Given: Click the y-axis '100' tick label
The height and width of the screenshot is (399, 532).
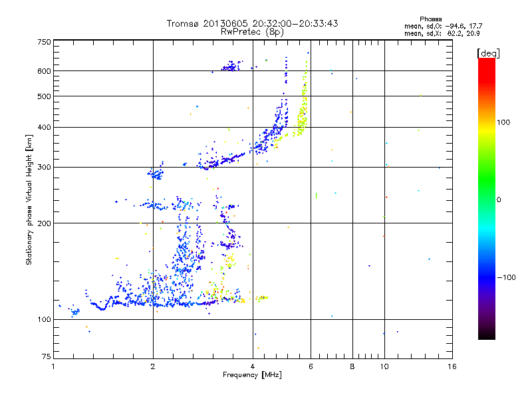Looking at the screenshot, I should pos(44,320).
